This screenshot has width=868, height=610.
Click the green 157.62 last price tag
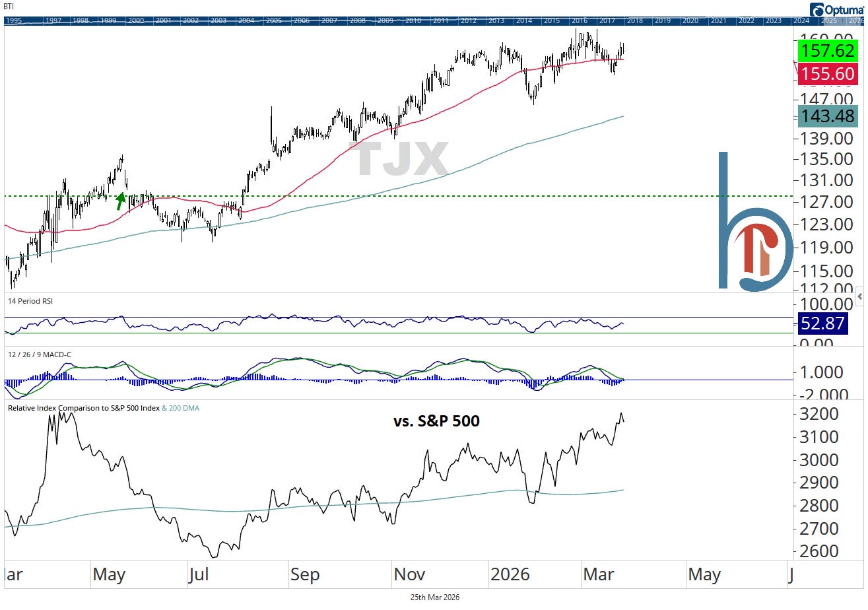[827, 50]
